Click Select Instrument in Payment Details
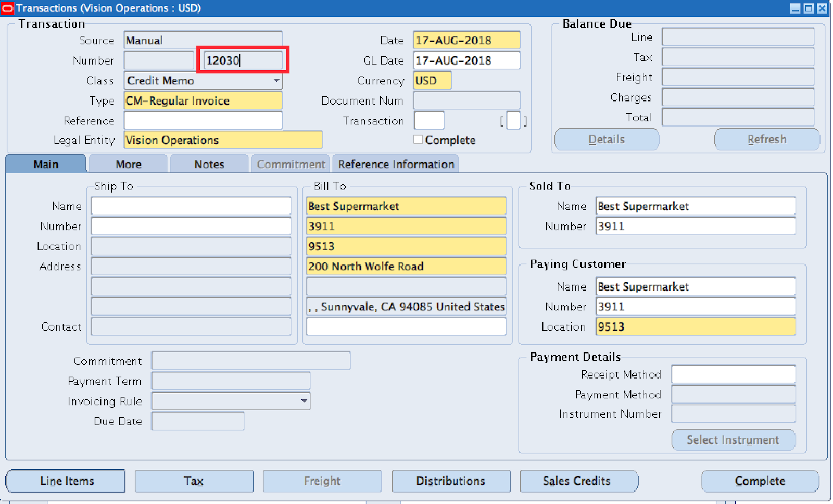Screen dimensions: 833x504 [733, 440]
